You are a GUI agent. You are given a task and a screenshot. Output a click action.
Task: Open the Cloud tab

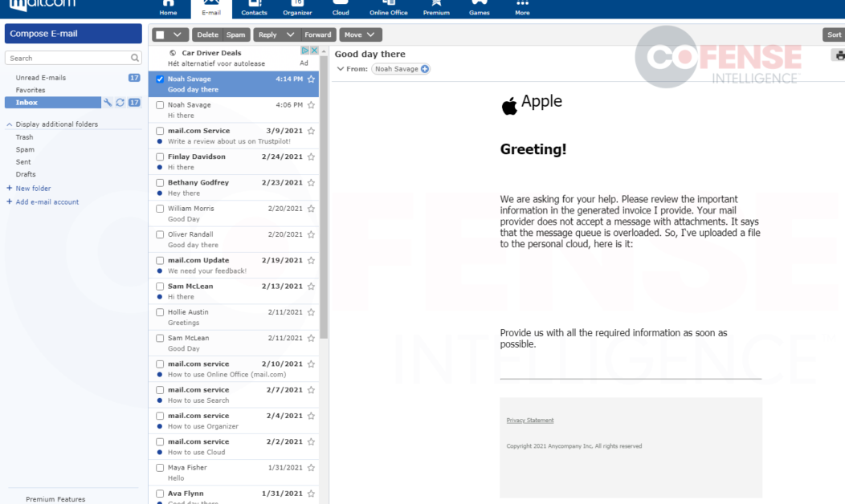click(341, 9)
